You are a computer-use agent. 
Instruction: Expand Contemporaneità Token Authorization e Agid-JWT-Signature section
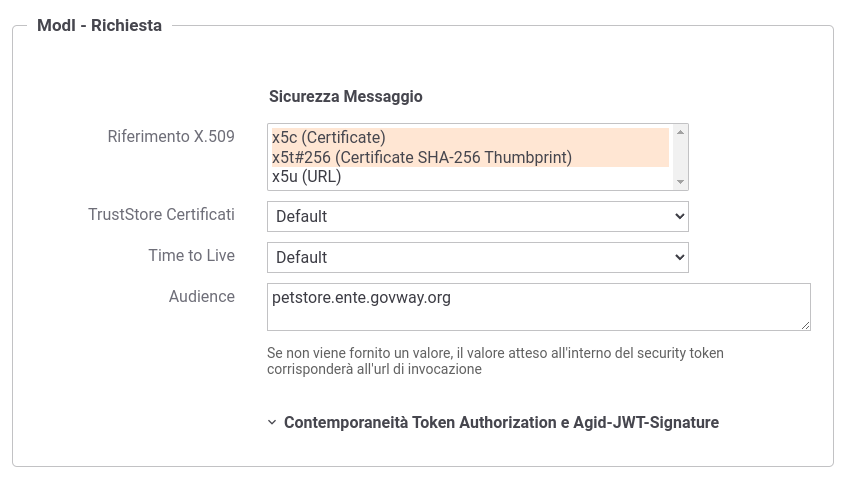coord(501,422)
